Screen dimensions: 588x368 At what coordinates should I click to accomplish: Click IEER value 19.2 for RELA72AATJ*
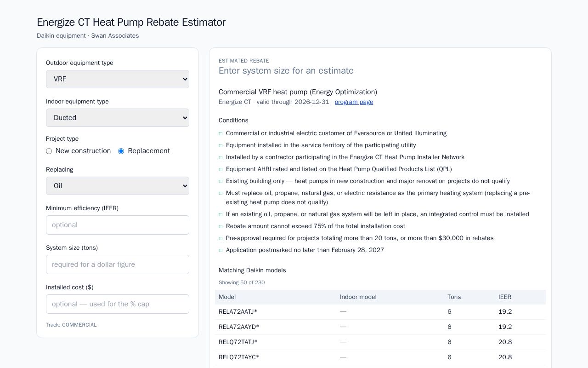click(x=505, y=312)
